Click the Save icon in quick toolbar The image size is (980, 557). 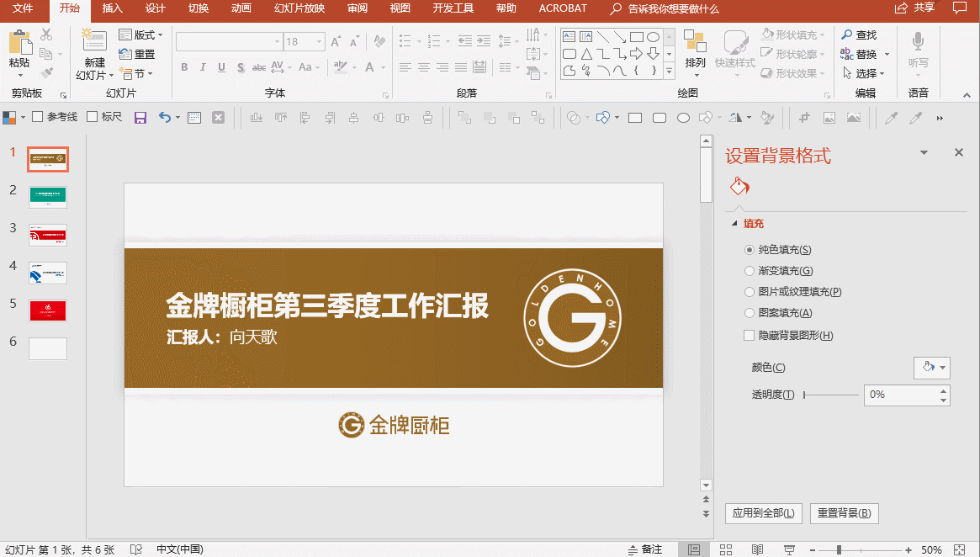[x=140, y=118]
